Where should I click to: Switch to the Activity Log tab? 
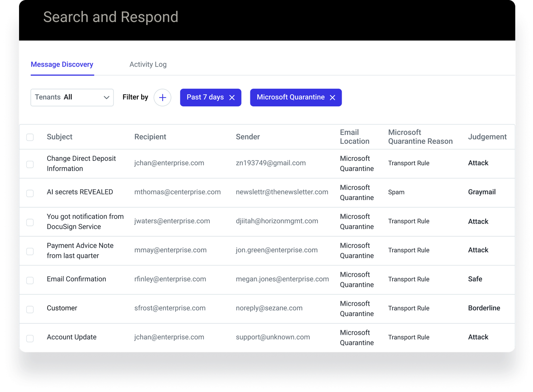[x=148, y=64]
